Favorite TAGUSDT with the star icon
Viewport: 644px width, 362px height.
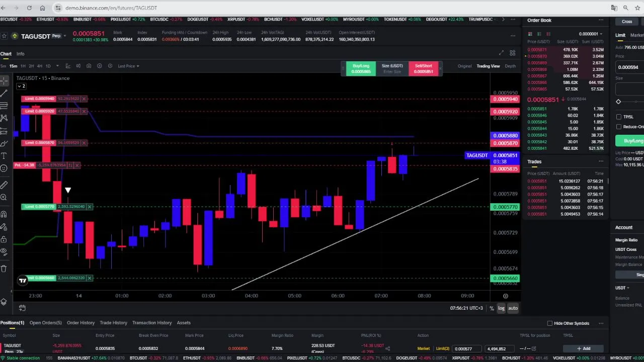click(4, 36)
